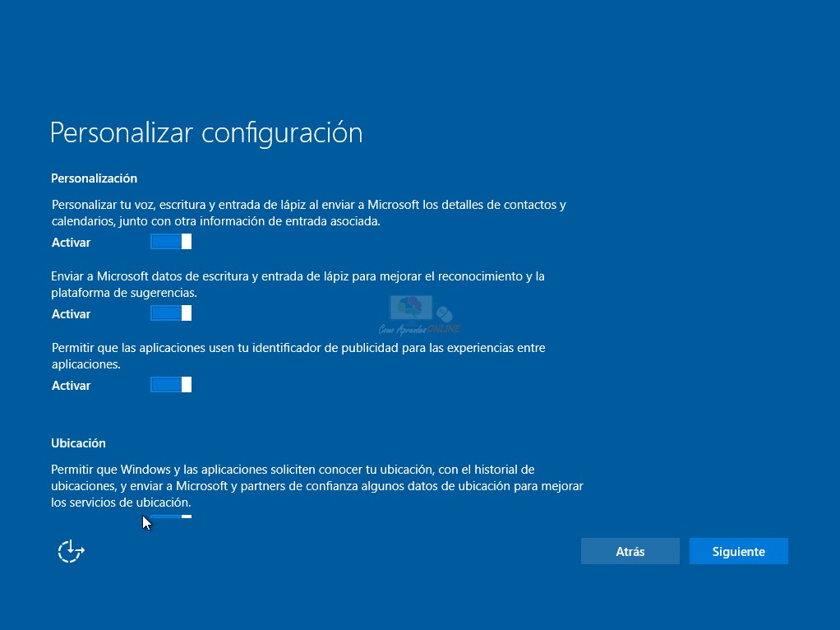This screenshot has height=630, width=840.
Task: Disable advertising ID toggle for apps
Action: pyautogui.click(x=171, y=384)
